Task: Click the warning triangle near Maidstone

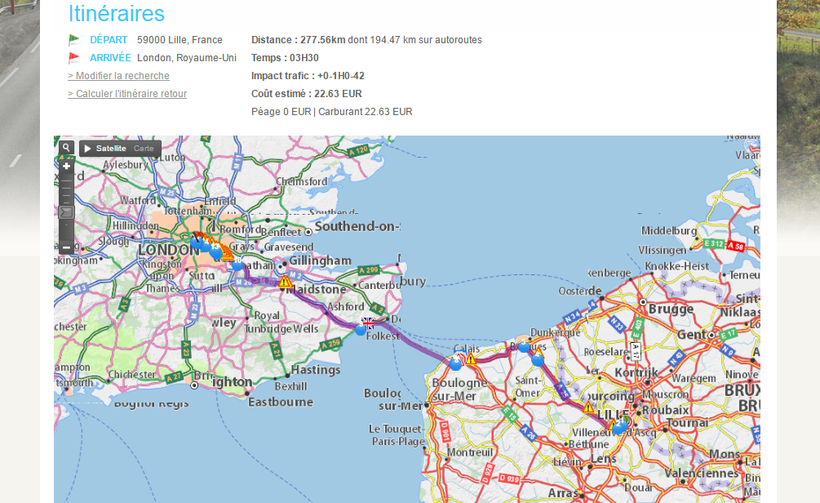Action: (285, 283)
